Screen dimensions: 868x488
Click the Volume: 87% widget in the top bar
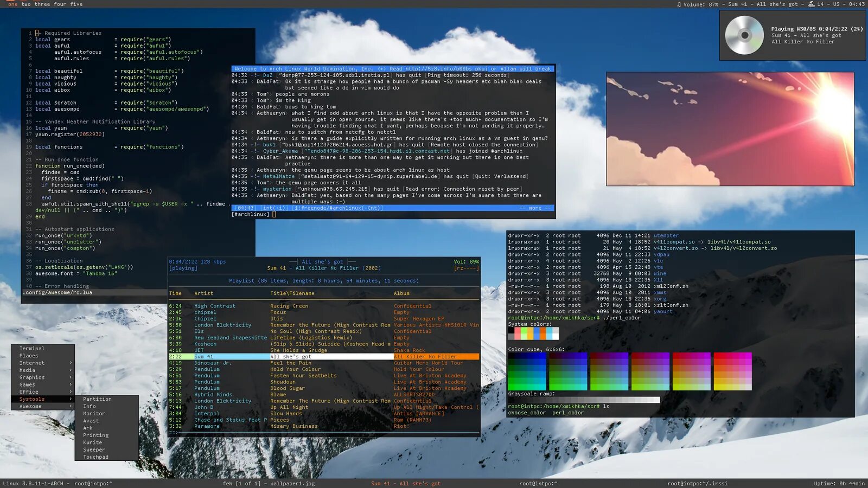[700, 4]
